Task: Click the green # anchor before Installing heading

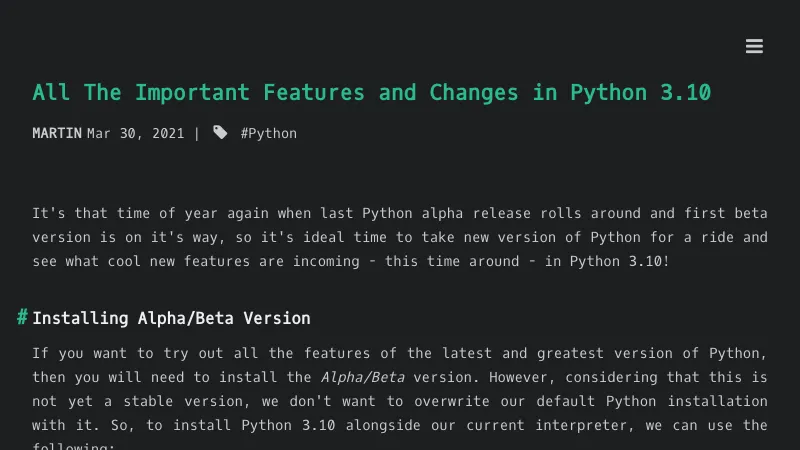Action: coord(22,317)
